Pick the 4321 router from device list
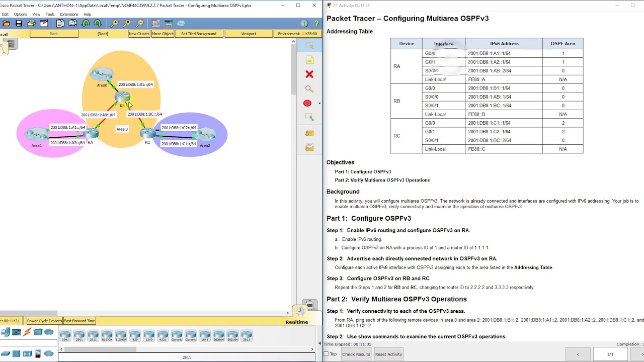This screenshot has height=362, width=644. point(163,336)
